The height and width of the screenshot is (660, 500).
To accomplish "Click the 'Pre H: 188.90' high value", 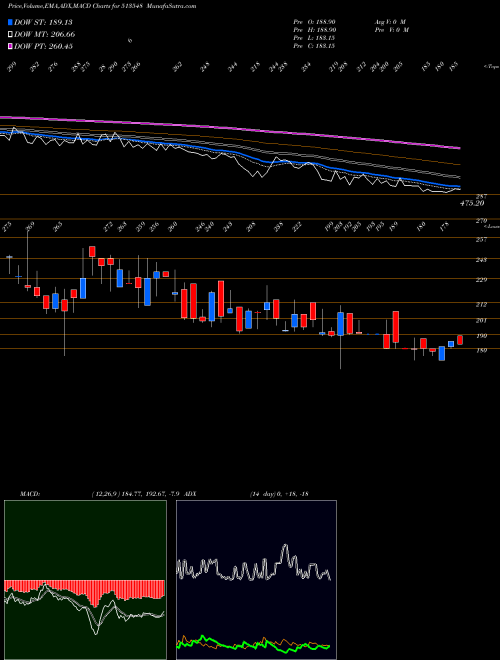I will click(x=314, y=30).
